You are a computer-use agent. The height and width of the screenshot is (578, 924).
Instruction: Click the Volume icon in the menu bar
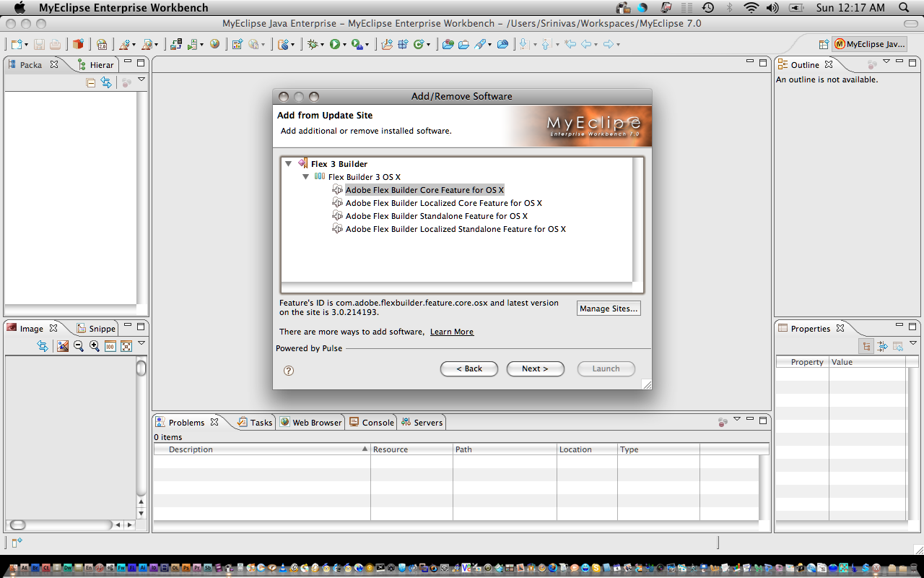click(772, 8)
